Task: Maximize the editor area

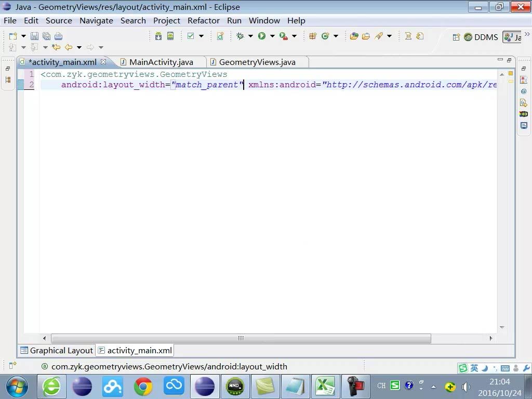Action: 509,60
